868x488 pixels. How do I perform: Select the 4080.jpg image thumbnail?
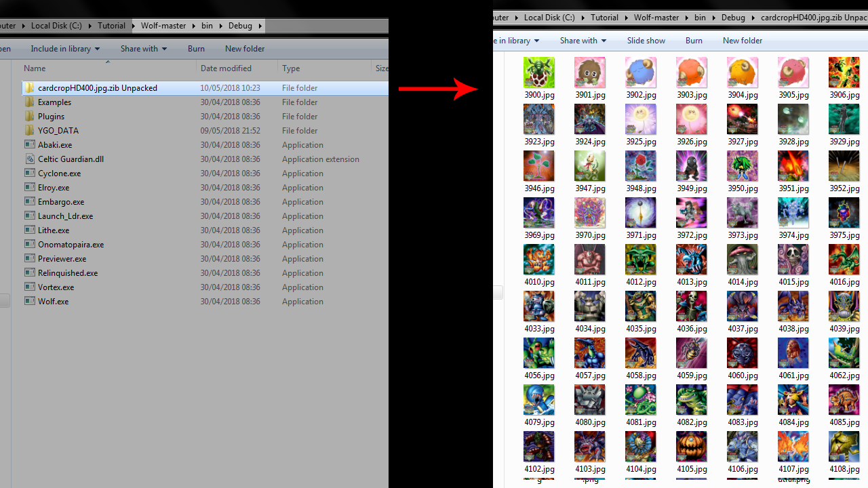pyautogui.click(x=590, y=400)
